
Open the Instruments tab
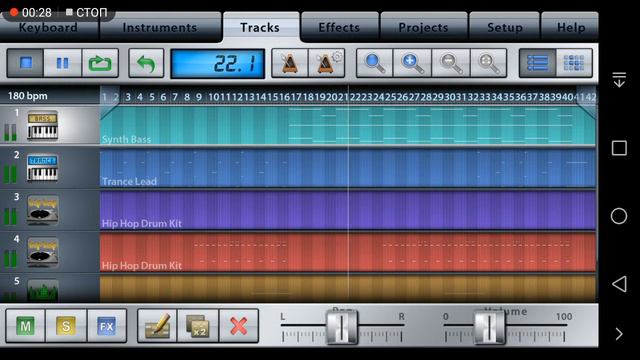pyautogui.click(x=160, y=28)
